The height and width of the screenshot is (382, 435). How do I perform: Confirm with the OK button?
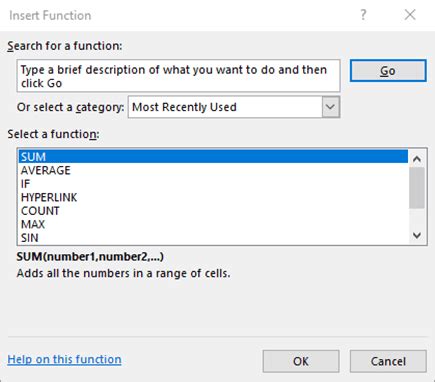[x=301, y=361]
